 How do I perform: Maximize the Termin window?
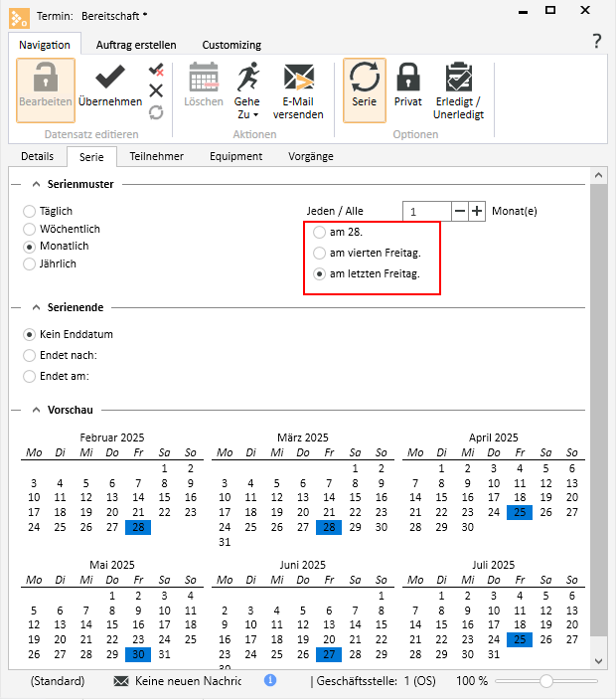click(550, 10)
